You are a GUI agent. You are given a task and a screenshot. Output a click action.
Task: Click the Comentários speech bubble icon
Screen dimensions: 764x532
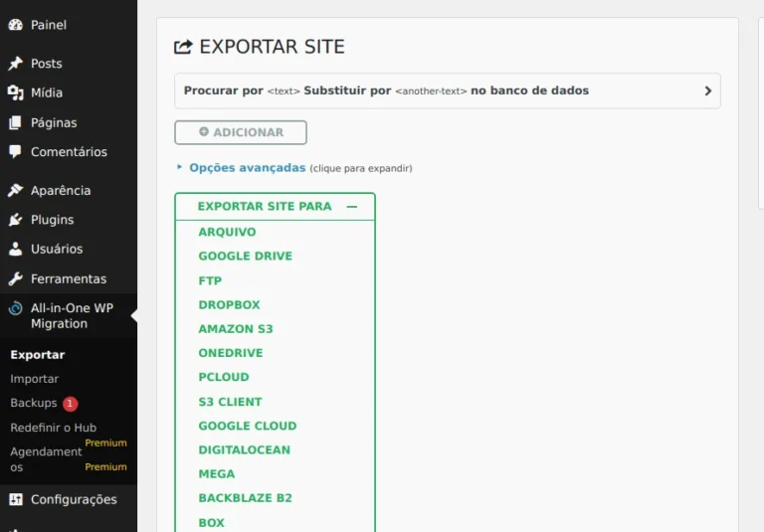click(x=16, y=152)
